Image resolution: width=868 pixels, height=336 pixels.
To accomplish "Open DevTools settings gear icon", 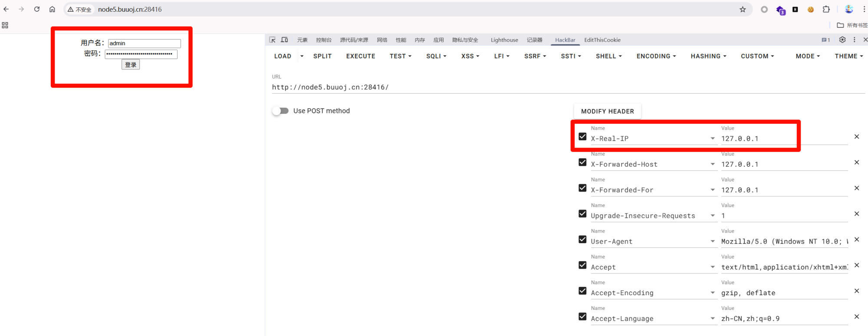I will point(842,40).
